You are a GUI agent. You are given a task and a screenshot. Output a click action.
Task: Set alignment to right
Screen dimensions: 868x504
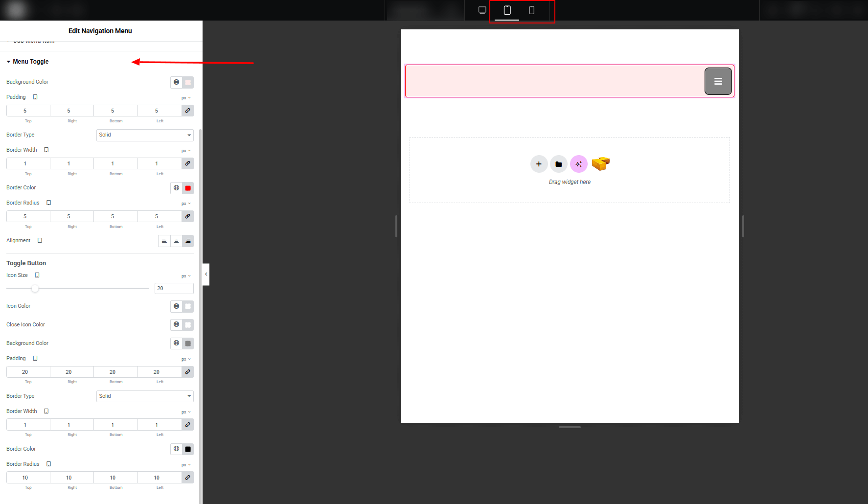(188, 241)
